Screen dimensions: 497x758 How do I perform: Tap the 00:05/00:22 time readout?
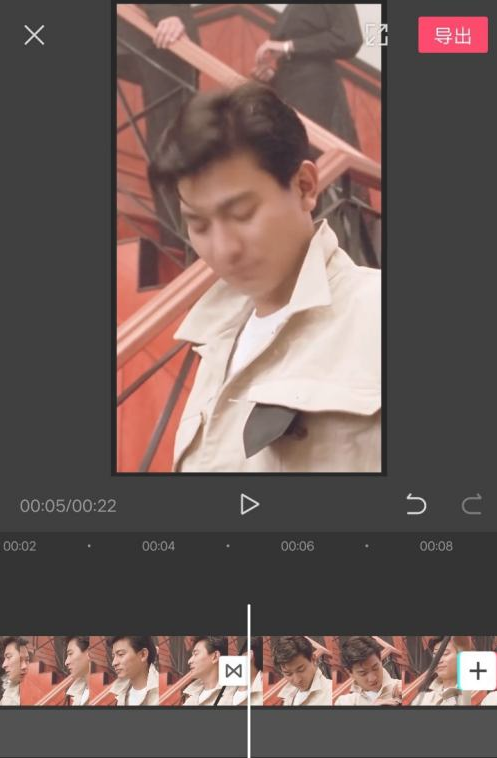(68, 506)
